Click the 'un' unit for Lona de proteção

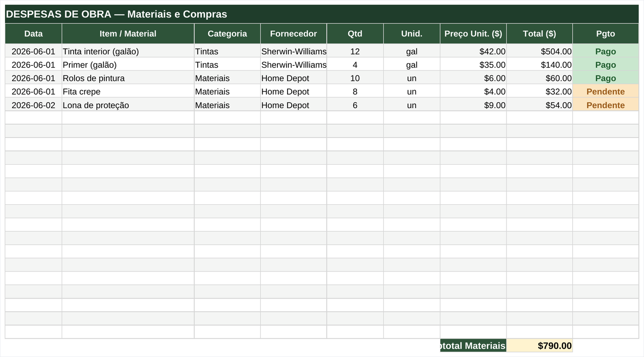tap(412, 104)
